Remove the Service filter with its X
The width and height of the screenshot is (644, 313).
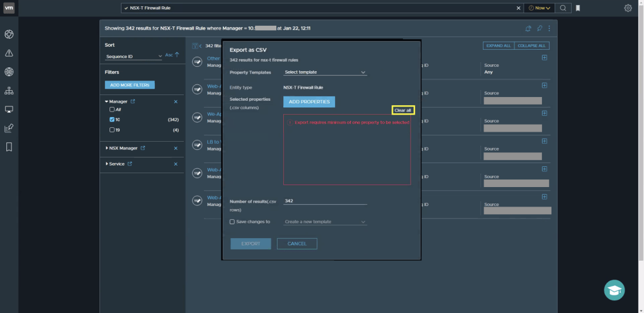(x=176, y=164)
